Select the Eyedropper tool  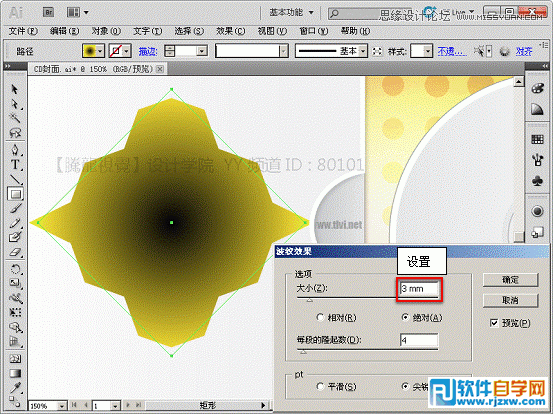coord(15,388)
